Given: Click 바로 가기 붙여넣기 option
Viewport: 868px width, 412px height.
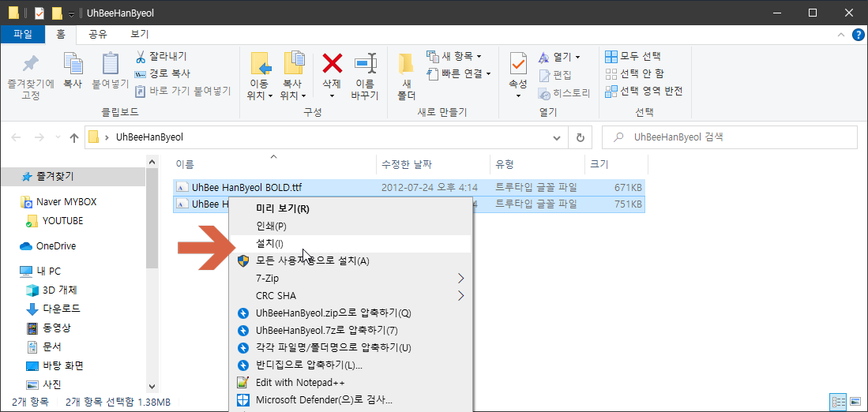Looking at the screenshot, I should (x=182, y=91).
